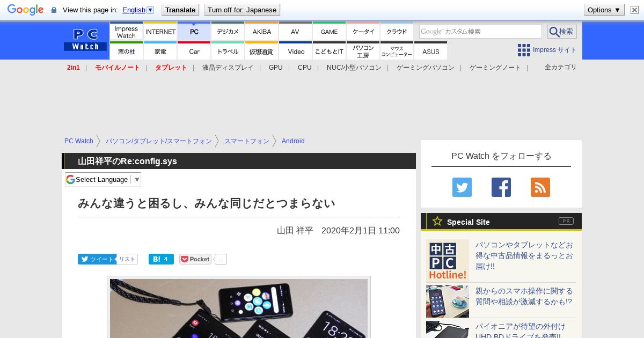Open the smartphone support article thumbnail
644x338 pixels.
click(x=448, y=302)
